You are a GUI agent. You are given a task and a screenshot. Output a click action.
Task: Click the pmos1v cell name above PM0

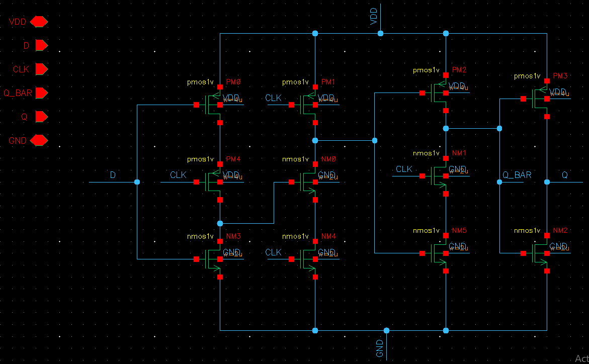200,82
